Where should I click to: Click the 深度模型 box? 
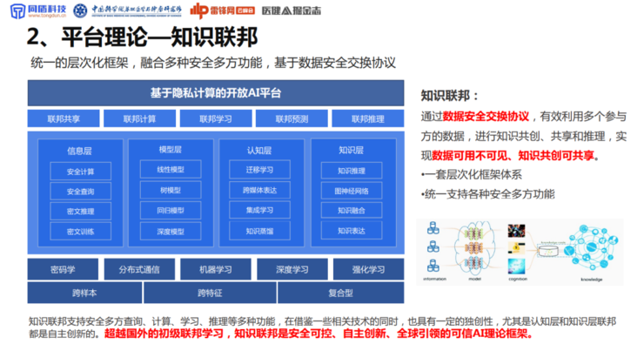tap(171, 232)
